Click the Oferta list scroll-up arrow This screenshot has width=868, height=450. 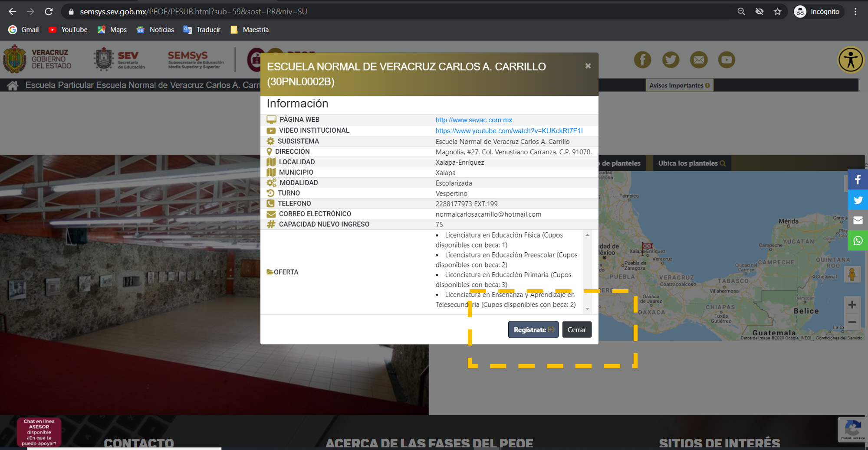tap(588, 235)
